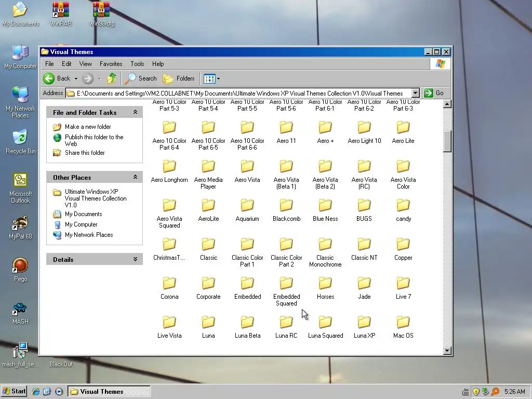Click the address bar path field
This screenshot has width=532, height=399.
coord(238,94)
